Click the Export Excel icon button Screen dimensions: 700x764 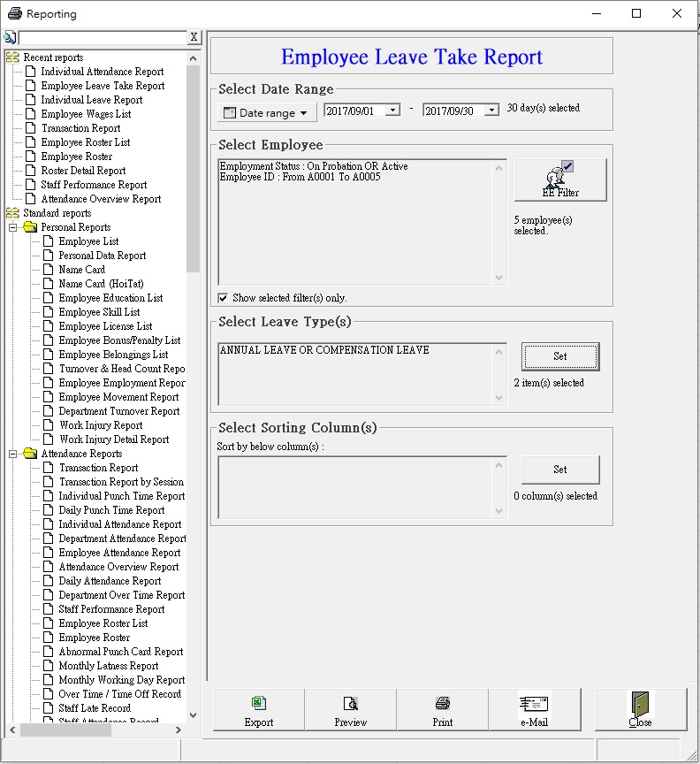[259, 710]
